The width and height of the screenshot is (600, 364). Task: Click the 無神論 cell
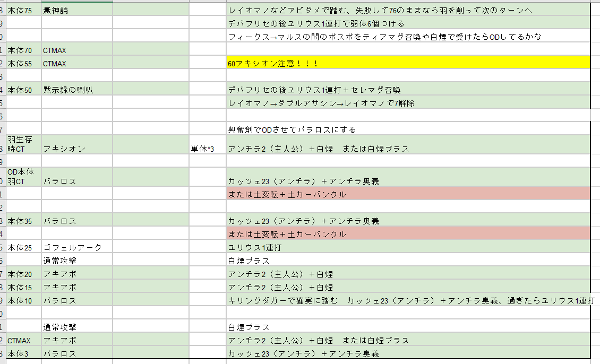(77, 10)
